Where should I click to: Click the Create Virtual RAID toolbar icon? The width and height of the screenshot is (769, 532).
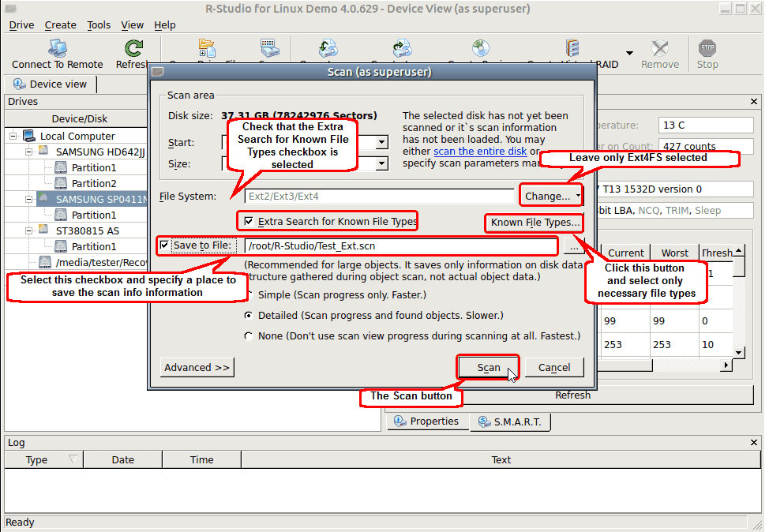pos(572,48)
